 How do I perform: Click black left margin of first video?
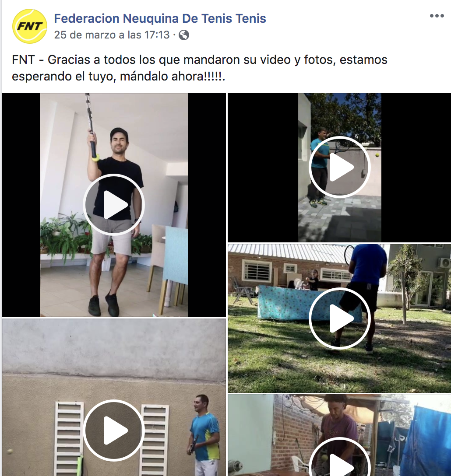point(21,205)
